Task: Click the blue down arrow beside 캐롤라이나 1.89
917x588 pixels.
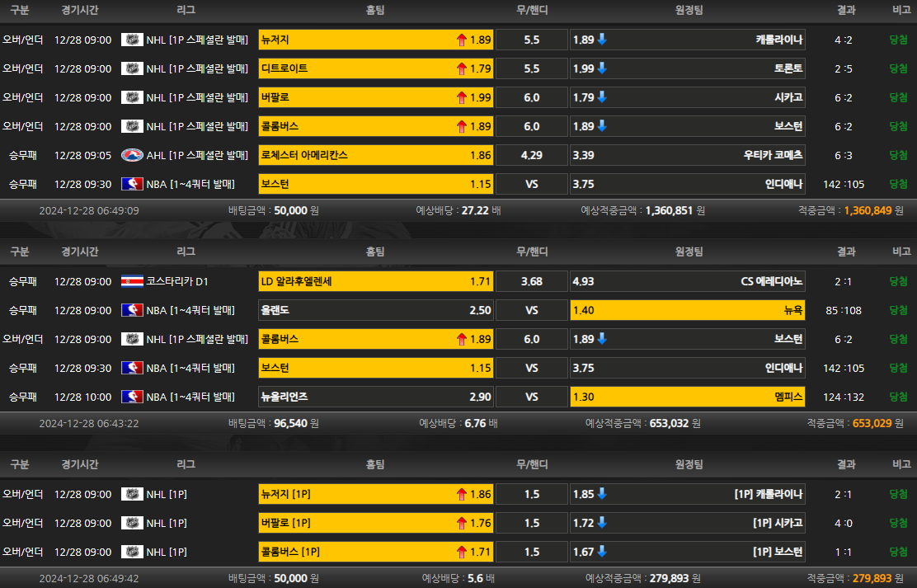Action: pos(602,40)
